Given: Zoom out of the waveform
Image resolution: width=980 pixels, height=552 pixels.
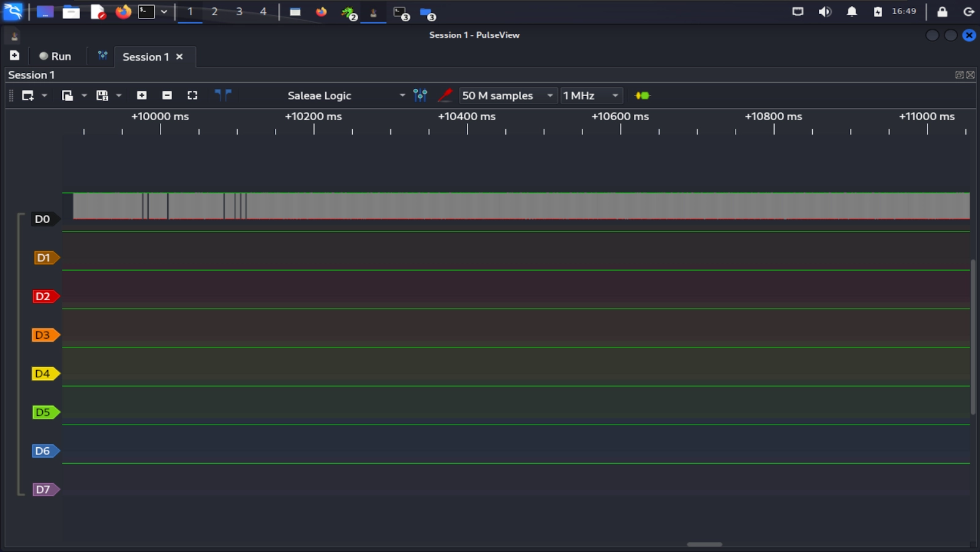Looking at the screenshot, I should click(166, 95).
